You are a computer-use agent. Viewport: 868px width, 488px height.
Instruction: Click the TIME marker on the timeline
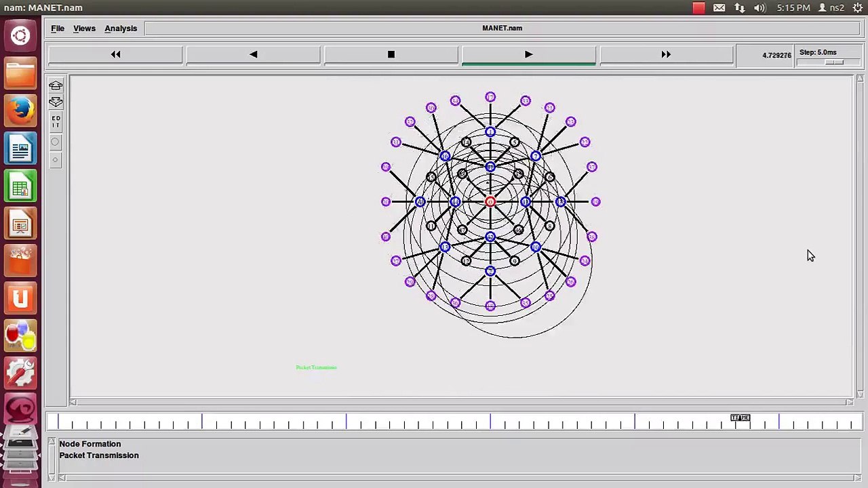(x=741, y=418)
